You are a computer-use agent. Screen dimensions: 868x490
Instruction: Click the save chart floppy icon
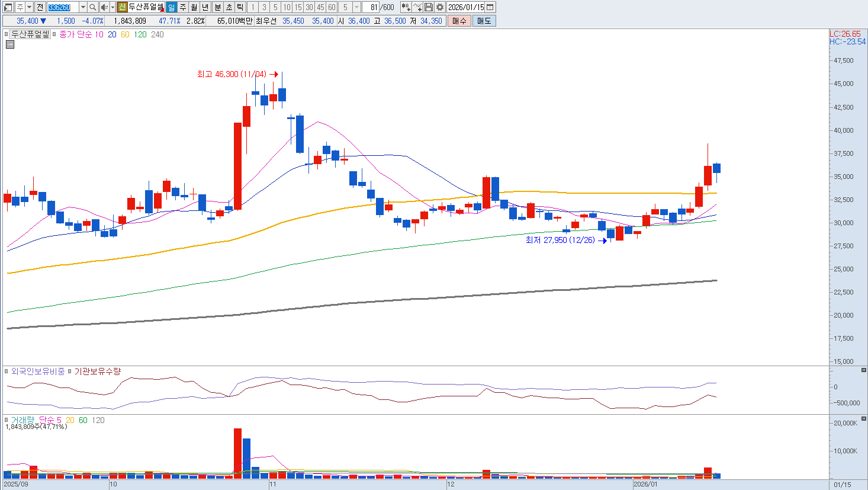pyautogui.click(x=429, y=7)
